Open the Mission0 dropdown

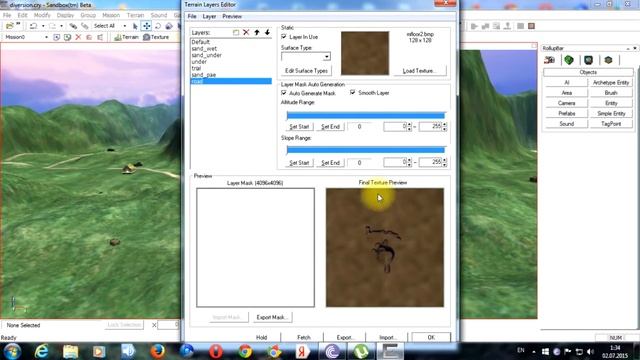pos(46,37)
